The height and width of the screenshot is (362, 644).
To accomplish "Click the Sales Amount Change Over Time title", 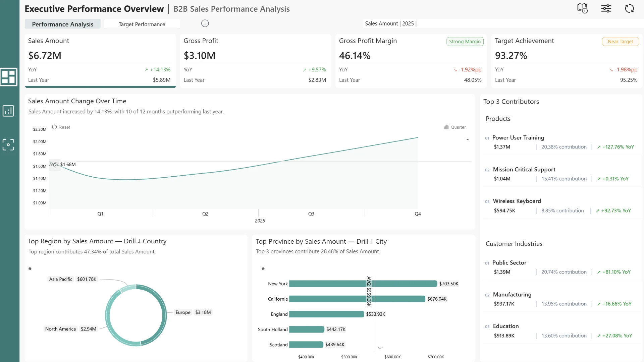I will point(77,101).
